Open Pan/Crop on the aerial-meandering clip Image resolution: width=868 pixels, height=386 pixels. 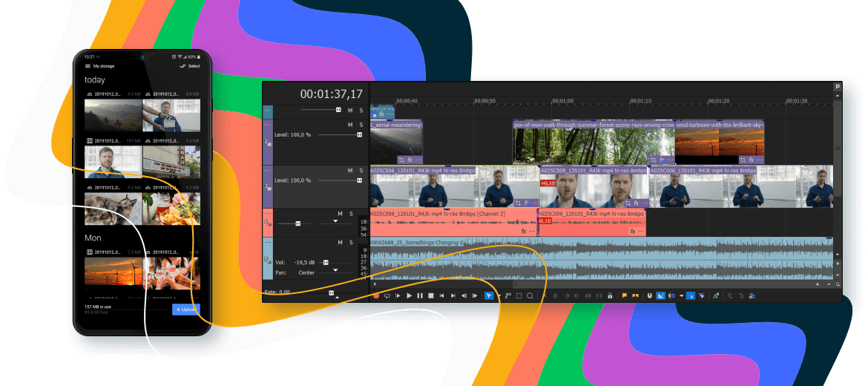click(402, 160)
